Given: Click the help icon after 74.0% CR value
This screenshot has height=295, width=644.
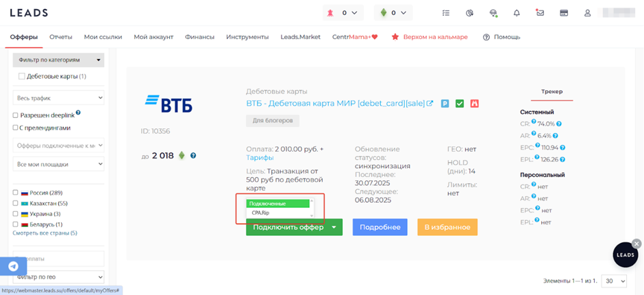Looking at the screenshot, I should (x=559, y=123).
